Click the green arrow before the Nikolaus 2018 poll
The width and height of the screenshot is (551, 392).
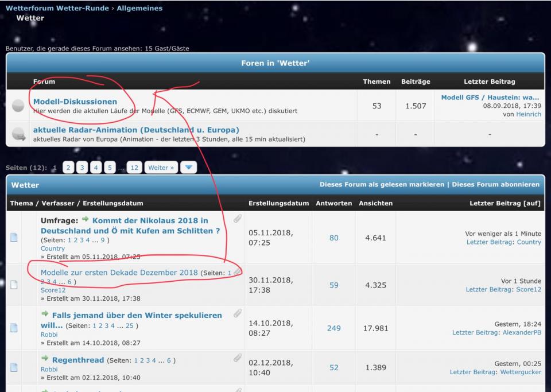tap(85, 220)
